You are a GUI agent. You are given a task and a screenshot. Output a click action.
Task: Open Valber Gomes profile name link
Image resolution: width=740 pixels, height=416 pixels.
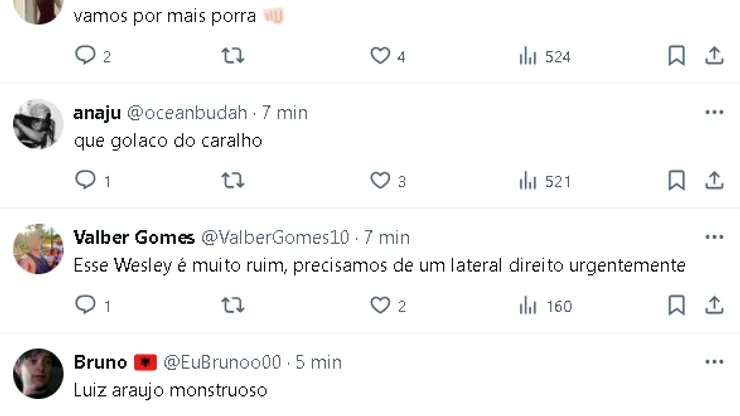134,237
